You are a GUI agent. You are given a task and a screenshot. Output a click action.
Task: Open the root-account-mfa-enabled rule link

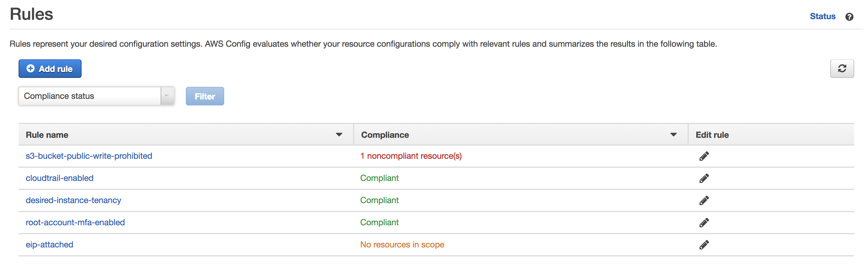tap(75, 223)
